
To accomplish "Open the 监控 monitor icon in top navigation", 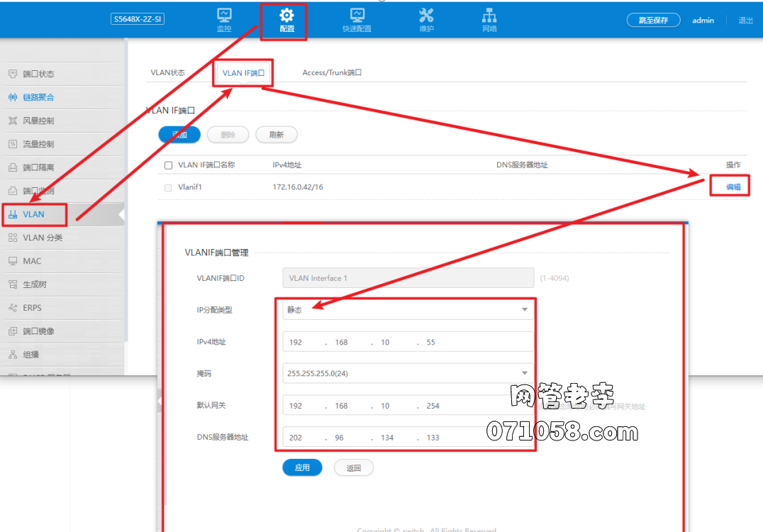I will [x=224, y=16].
